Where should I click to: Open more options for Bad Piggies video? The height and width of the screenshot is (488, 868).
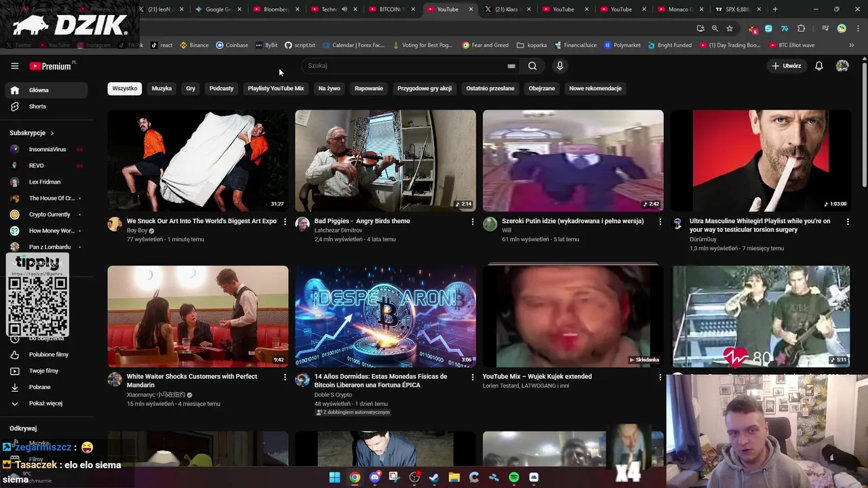pos(473,222)
